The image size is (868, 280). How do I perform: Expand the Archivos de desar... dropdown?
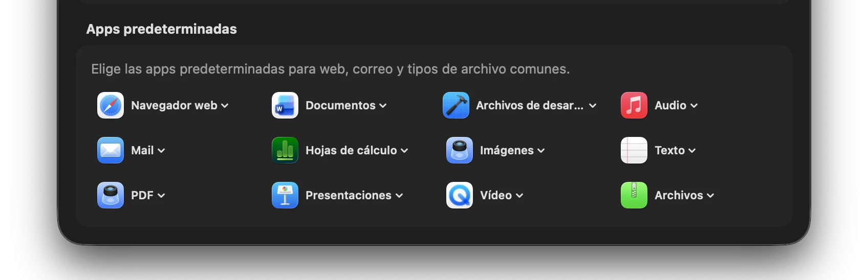click(536, 105)
